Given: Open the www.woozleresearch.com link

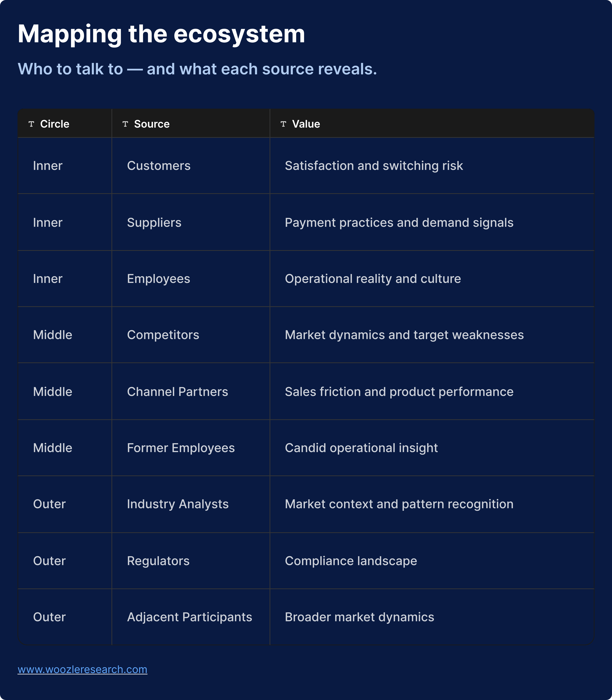Looking at the screenshot, I should (82, 669).
